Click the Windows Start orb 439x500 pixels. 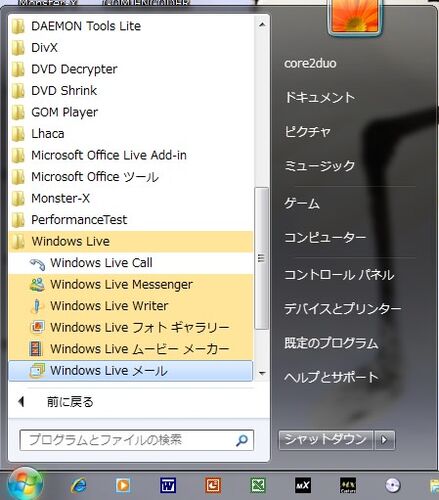(x=25, y=485)
